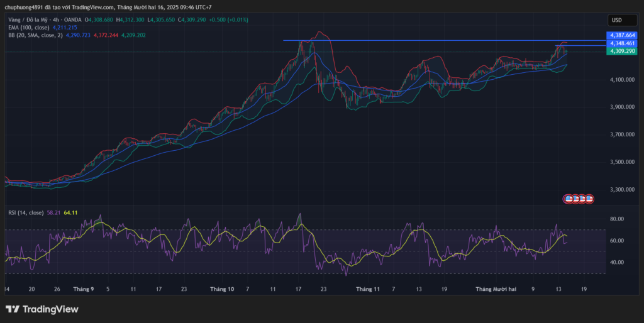This screenshot has height=323, width=644.
Task: Click the green 4,309.290 current price label
Action: click(621, 51)
